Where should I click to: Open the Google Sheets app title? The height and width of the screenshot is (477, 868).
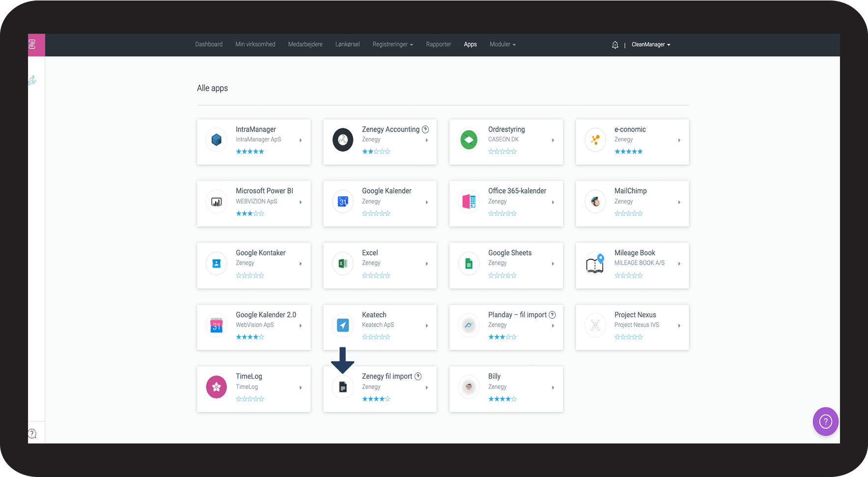(510, 253)
